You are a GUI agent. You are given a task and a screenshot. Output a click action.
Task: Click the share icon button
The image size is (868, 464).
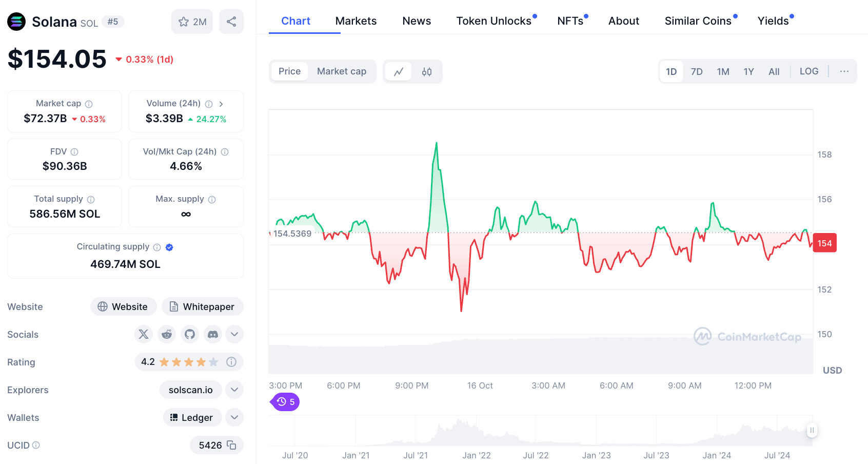pos(231,22)
